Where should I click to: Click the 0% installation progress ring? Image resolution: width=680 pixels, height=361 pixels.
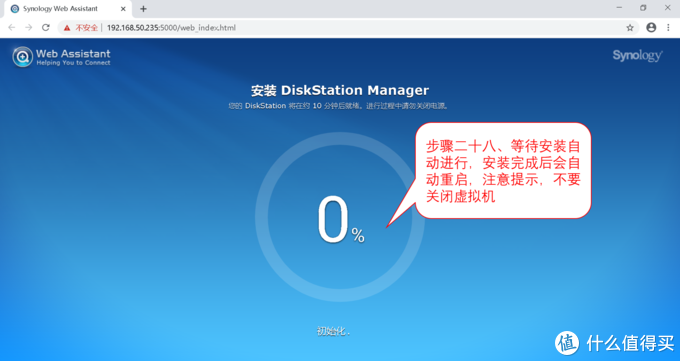[340, 217]
